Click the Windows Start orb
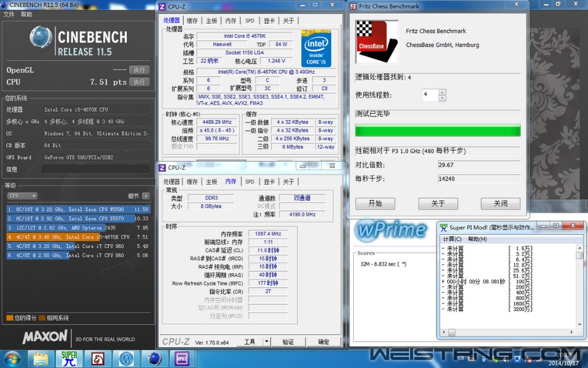The image size is (588, 368). coord(11,359)
